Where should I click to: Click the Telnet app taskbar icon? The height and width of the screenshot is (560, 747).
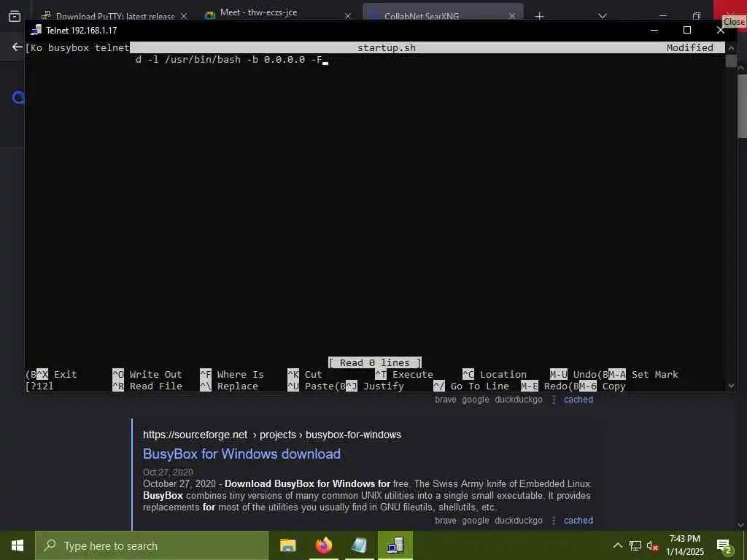(x=395, y=545)
